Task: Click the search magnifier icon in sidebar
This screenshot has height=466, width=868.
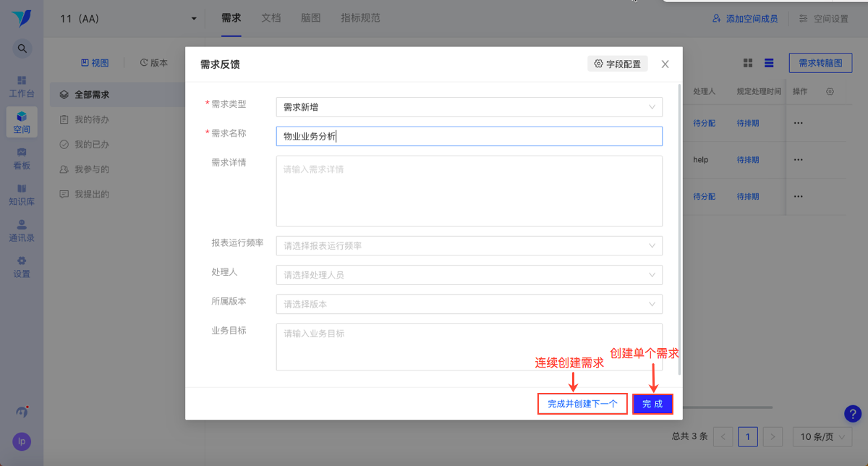Action: (x=22, y=48)
